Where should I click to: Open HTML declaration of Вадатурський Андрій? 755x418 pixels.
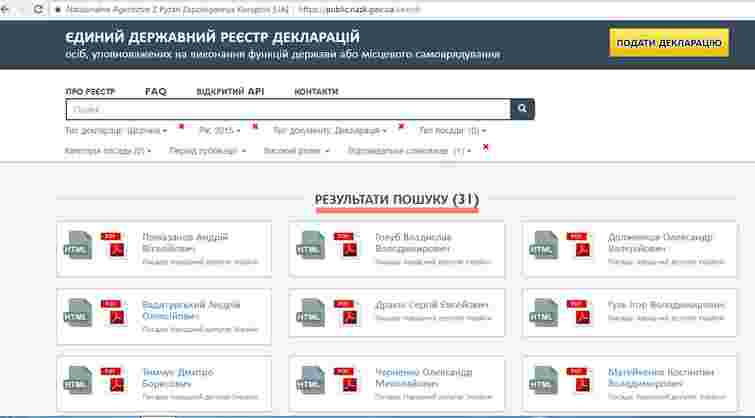tap(78, 314)
